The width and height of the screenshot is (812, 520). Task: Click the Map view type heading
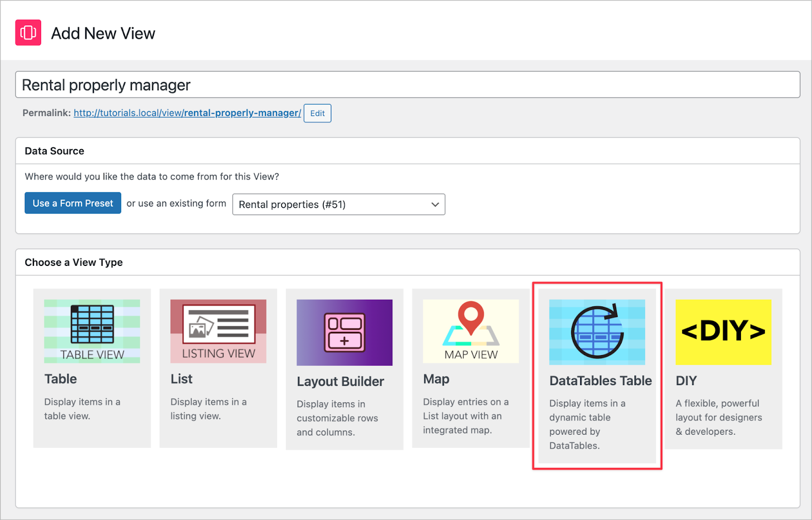coord(436,379)
